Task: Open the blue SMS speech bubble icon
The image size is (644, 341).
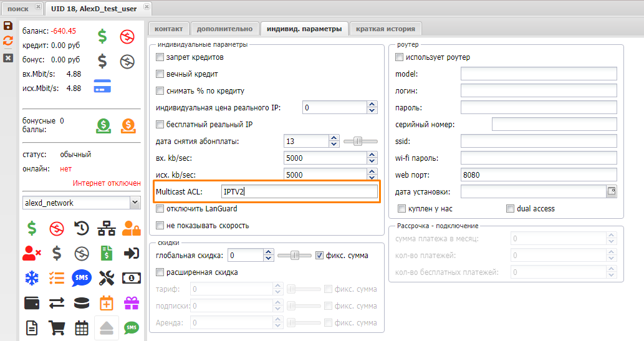Action: pyautogui.click(x=82, y=277)
